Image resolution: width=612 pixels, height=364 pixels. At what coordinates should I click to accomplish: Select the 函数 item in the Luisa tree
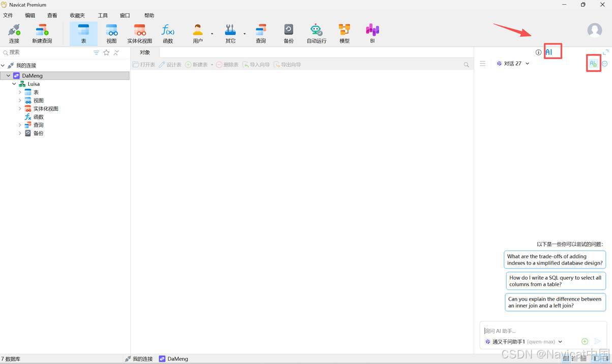(38, 117)
